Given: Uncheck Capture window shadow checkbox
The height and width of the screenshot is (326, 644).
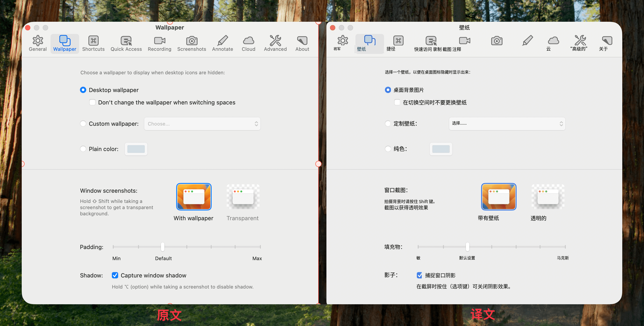Looking at the screenshot, I should [115, 275].
